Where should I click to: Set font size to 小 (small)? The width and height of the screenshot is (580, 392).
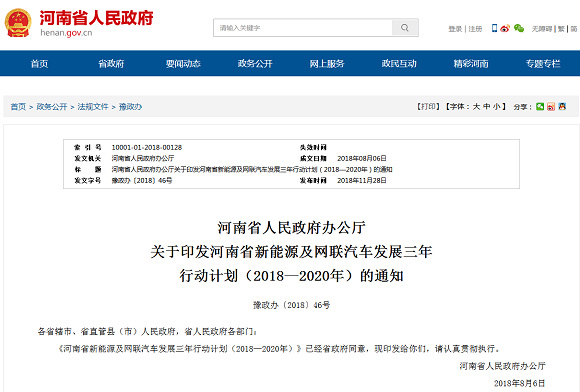point(496,107)
